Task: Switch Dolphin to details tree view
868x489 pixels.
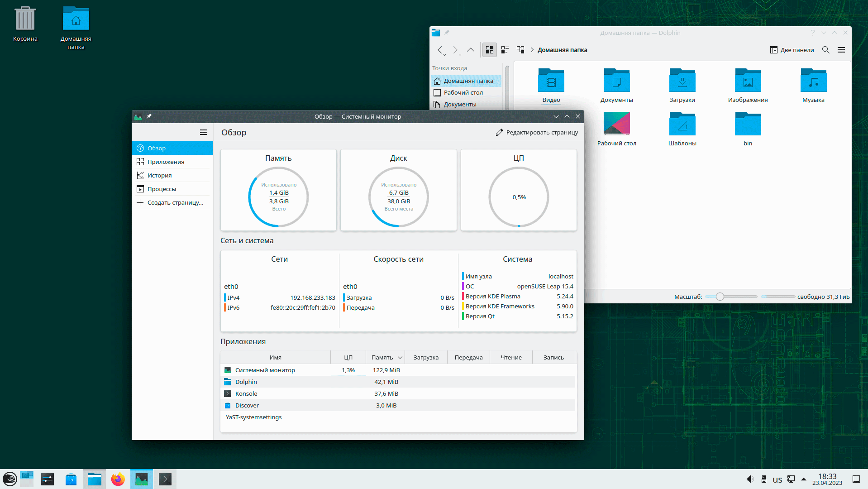Action: [x=520, y=50]
